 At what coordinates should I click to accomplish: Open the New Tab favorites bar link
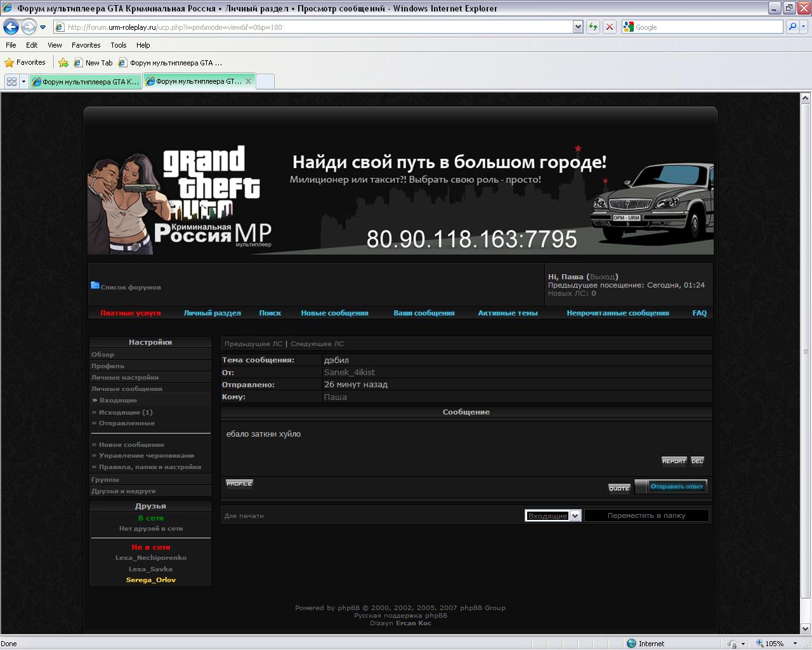click(x=93, y=63)
